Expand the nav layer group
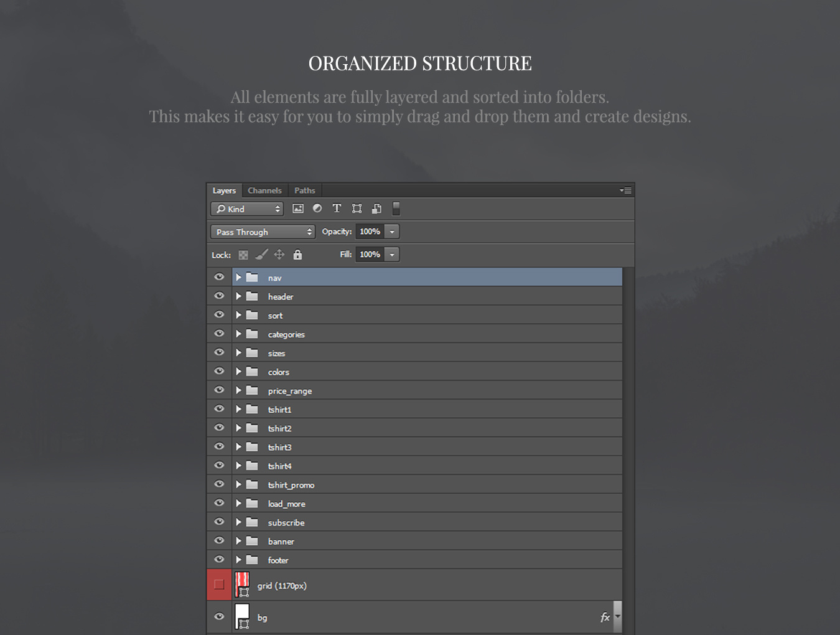Screen dimensions: 840x635 coord(238,278)
